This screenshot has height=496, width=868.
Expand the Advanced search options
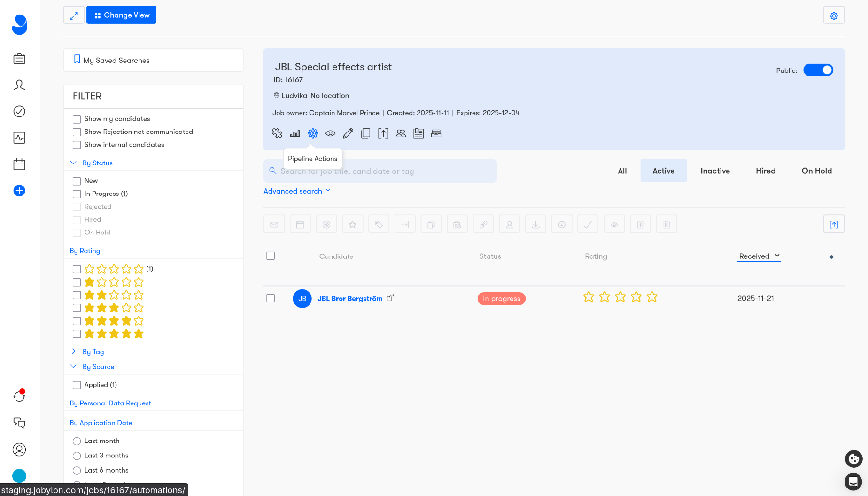[x=297, y=191]
